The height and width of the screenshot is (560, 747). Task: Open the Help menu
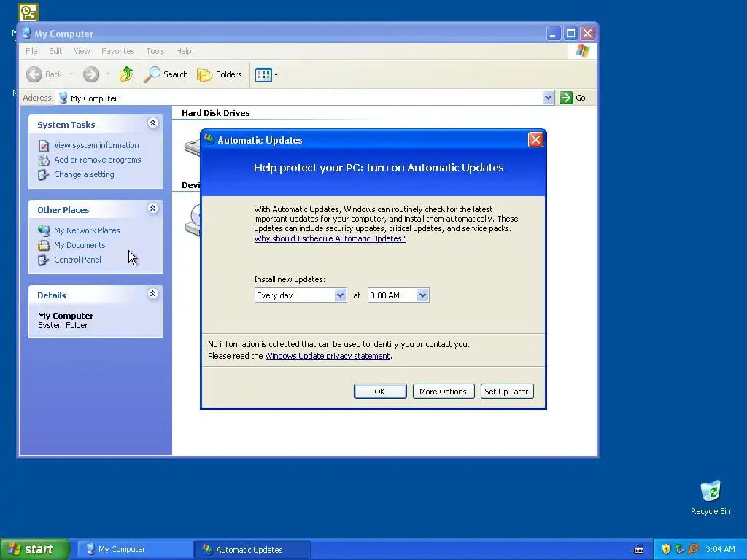pyautogui.click(x=183, y=51)
